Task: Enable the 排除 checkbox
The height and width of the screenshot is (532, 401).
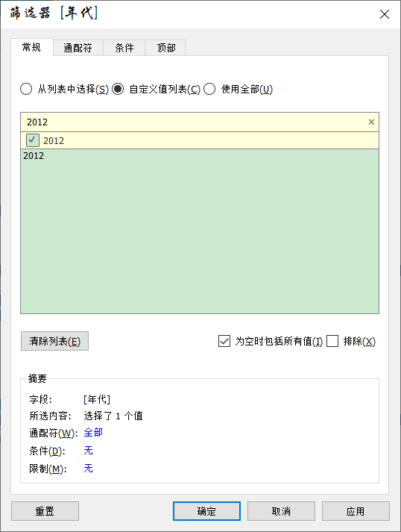Action: (x=332, y=341)
